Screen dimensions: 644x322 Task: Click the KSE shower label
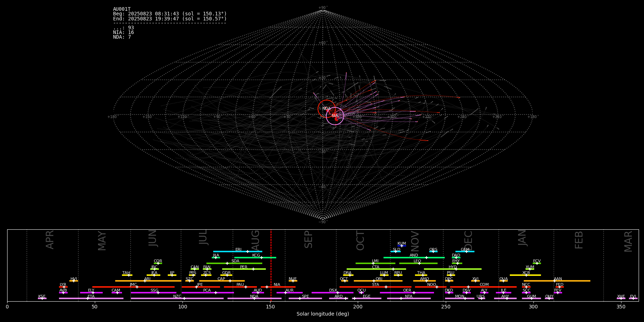pos(42,297)
